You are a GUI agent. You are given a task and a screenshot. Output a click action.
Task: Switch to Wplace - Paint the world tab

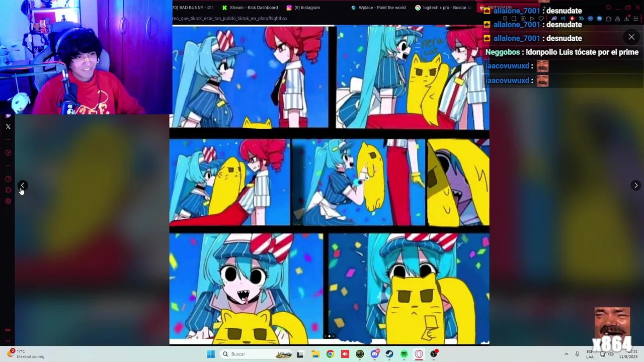tap(378, 8)
